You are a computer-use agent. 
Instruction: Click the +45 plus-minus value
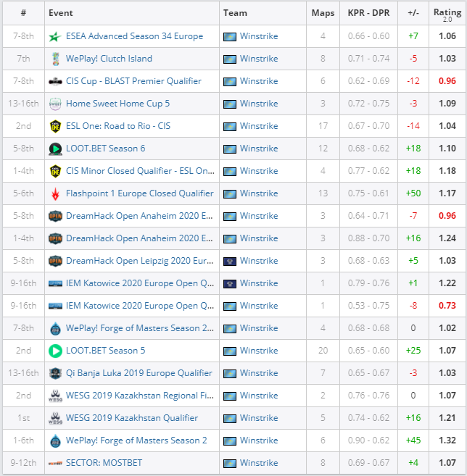point(413,440)
